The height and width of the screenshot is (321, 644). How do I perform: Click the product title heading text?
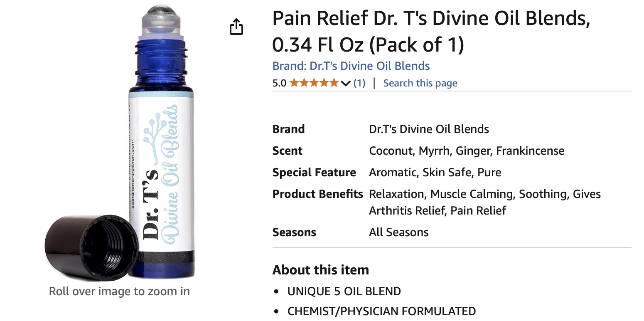431,32
